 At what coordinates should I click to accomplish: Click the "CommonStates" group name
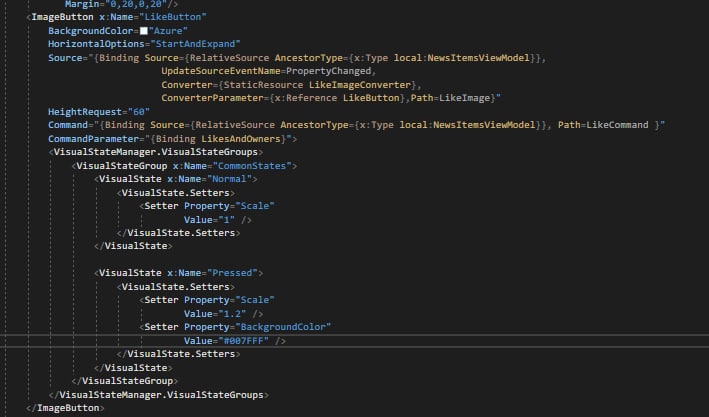(252, 166)
